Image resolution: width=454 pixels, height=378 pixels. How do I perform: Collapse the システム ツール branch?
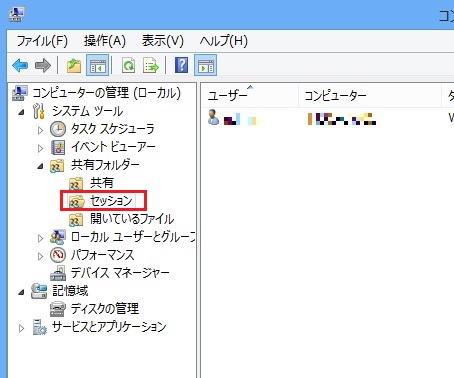point(22,112)
